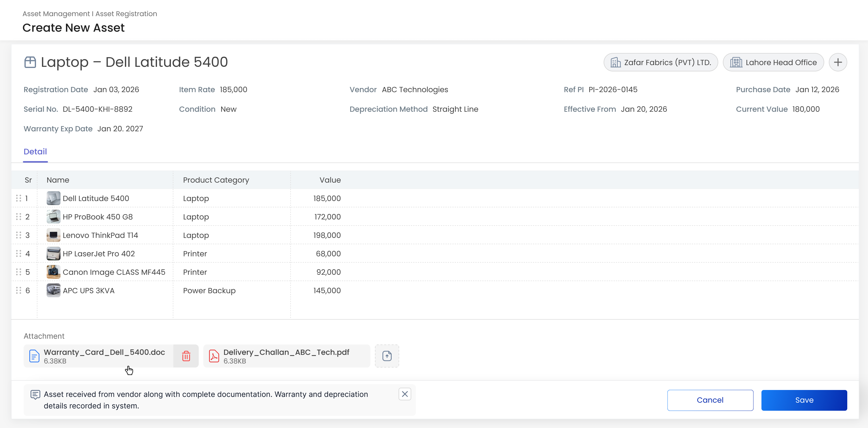The height and width of the screenshot is (428, 868).
Task: Delete the Warranty_Card_Dell_5400.doc attachment
Action: 186,356
